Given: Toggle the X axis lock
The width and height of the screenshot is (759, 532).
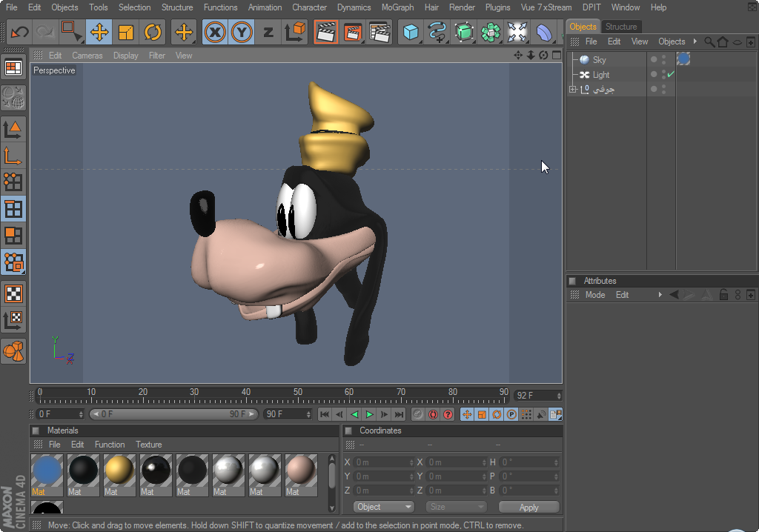Looking at the screenshot, I should click(x=215, y=33).
